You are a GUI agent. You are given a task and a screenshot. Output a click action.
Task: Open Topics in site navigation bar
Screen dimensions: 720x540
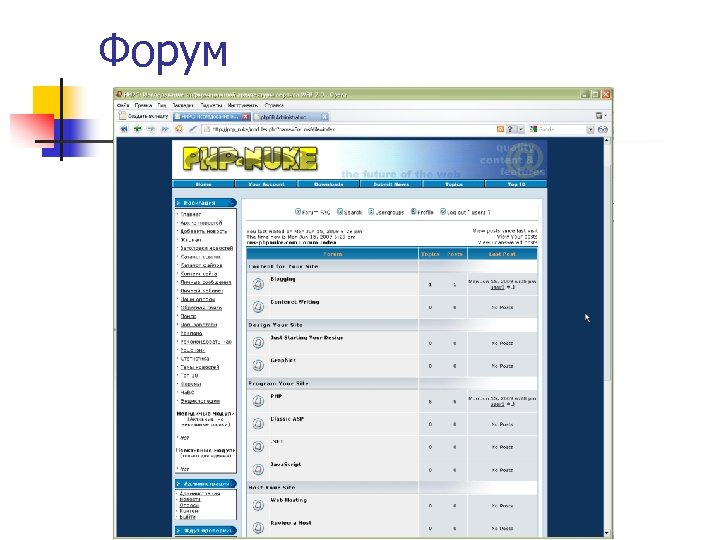pos(454,184)
